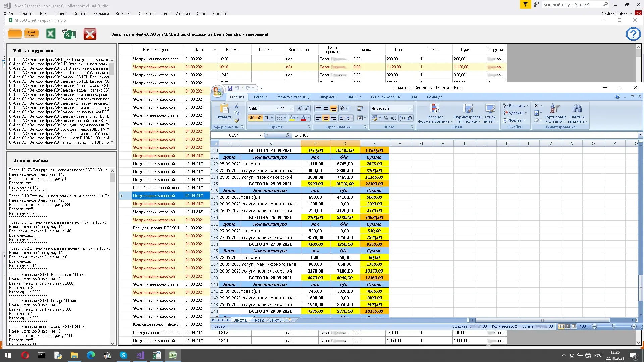Expand the cell Name Box dropdown arrow
Screen dimensions: 644x362
coord(260,135)
